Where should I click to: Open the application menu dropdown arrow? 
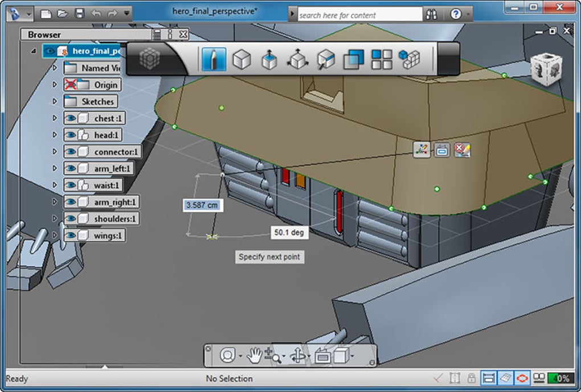click(29, 15)
